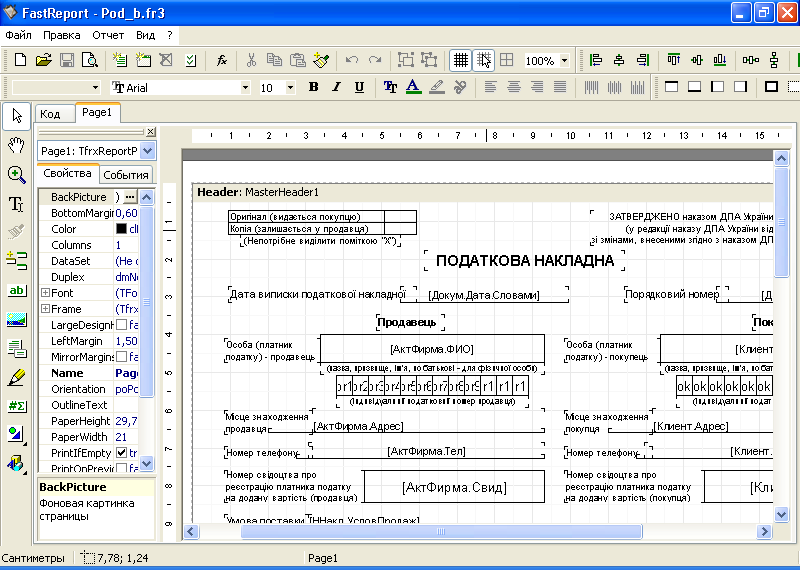Uncheck the PrintIfEmpty property checkbox
The image size is (800, 570).
coord(121,453)
